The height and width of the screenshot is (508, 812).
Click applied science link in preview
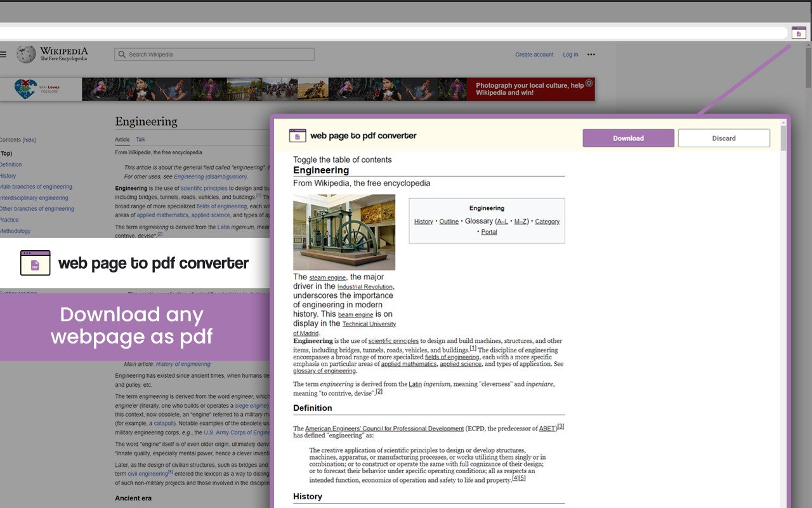coord(461,364)
